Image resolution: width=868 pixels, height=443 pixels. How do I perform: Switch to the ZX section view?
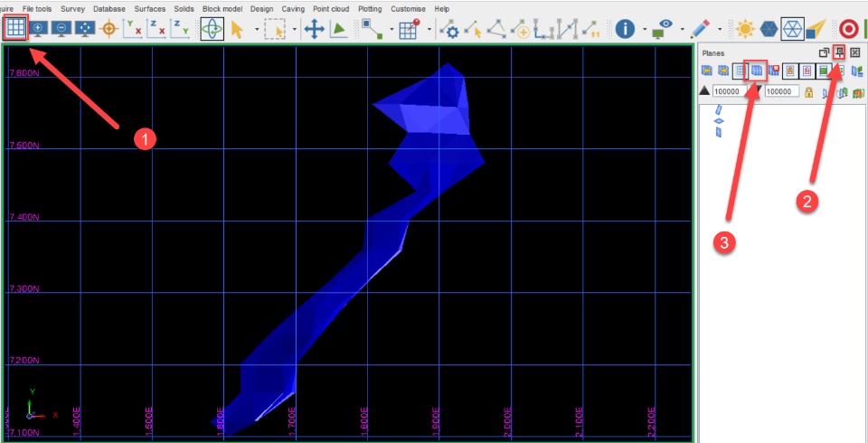(156, 28)
